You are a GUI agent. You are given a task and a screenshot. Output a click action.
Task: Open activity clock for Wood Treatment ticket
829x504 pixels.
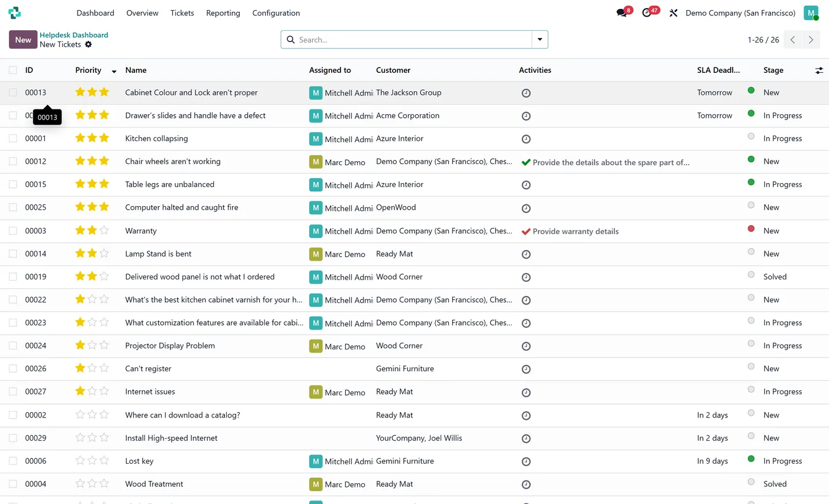coord(526,484)
